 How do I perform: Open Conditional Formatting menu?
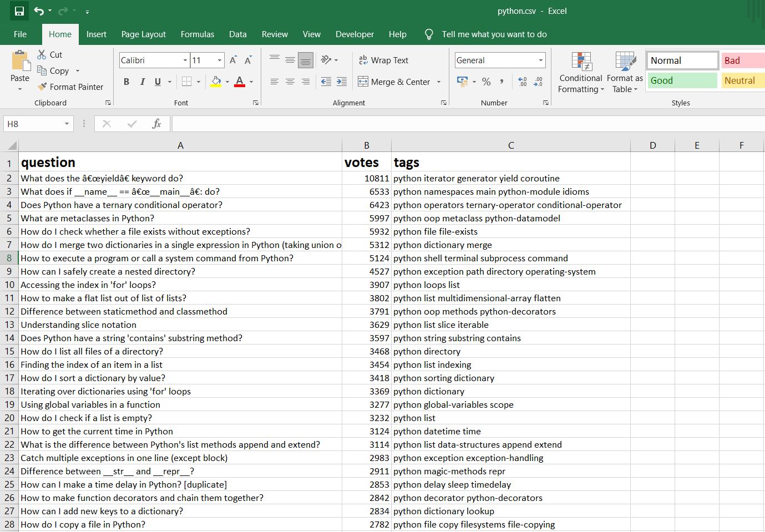pos(581,73)
